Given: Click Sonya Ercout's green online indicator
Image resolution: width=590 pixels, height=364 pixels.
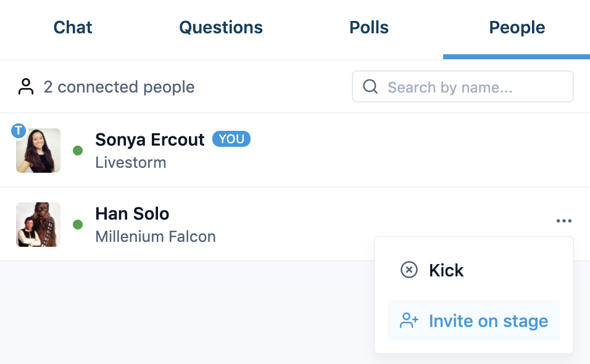Looking at the screenshot, I should [x=77, y=150].
